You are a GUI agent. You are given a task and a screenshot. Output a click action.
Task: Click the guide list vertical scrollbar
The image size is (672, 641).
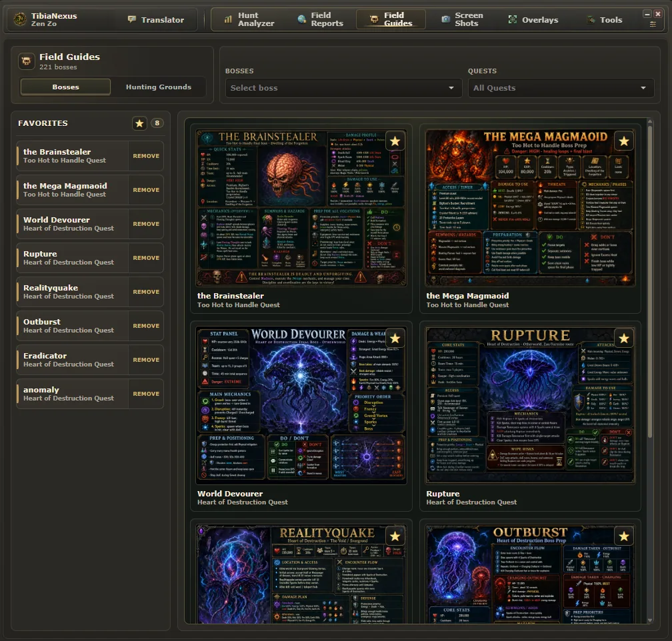pos(650,281)
